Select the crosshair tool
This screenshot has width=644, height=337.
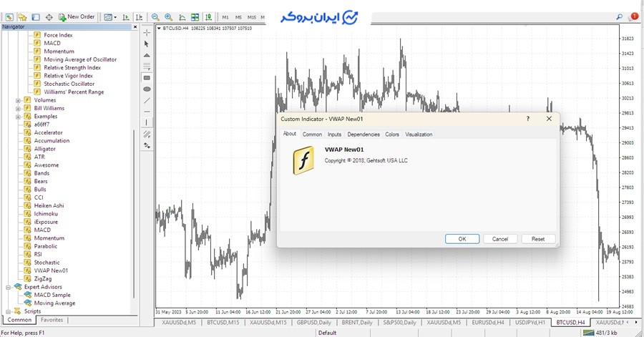(147, 32)
